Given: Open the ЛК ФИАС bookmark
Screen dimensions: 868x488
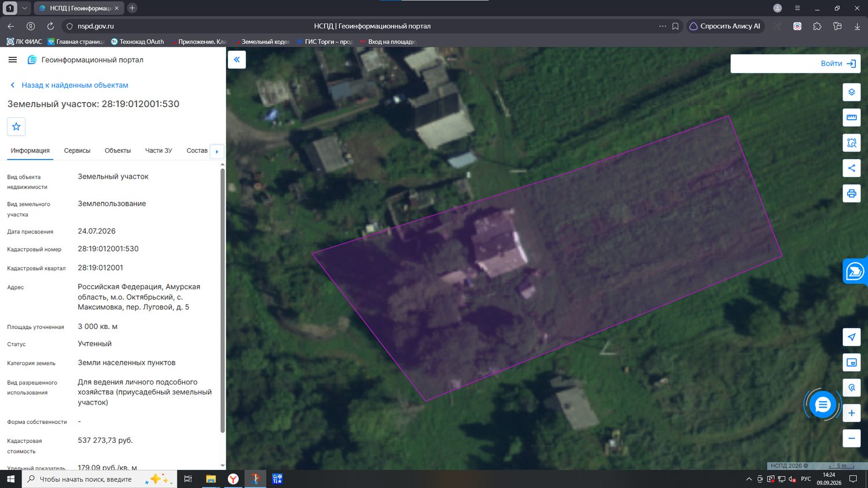Looking at the screenshot, I should coord(24,42).
